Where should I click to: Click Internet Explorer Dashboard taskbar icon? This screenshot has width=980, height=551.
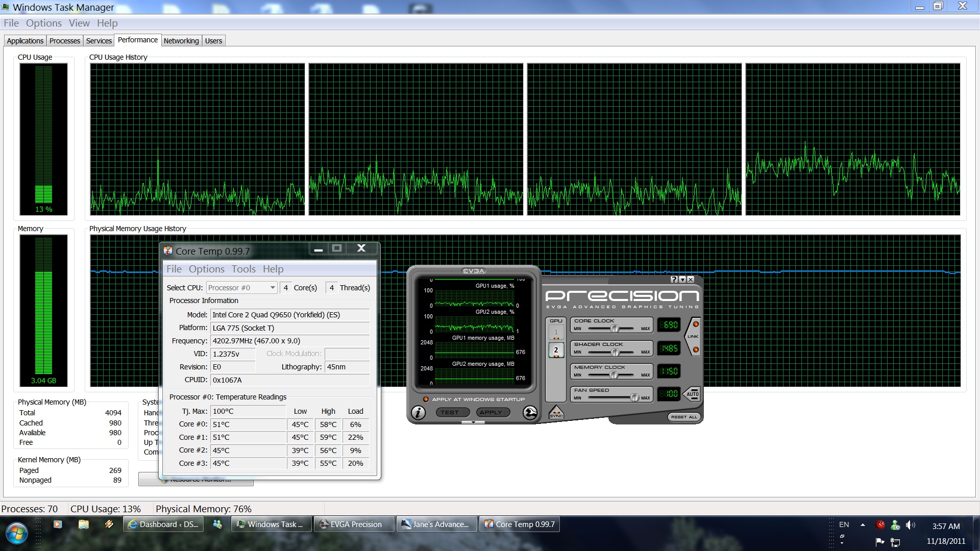coord(163,524)
